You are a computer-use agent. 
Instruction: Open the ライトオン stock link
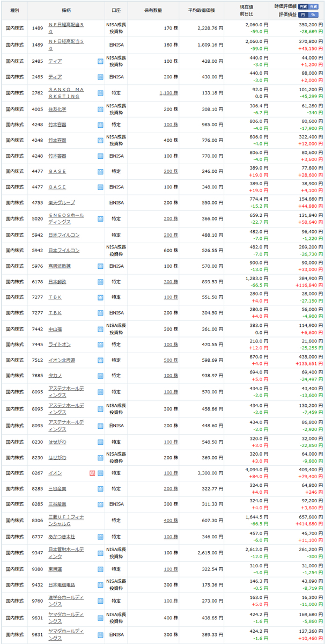tap(60, 344)
